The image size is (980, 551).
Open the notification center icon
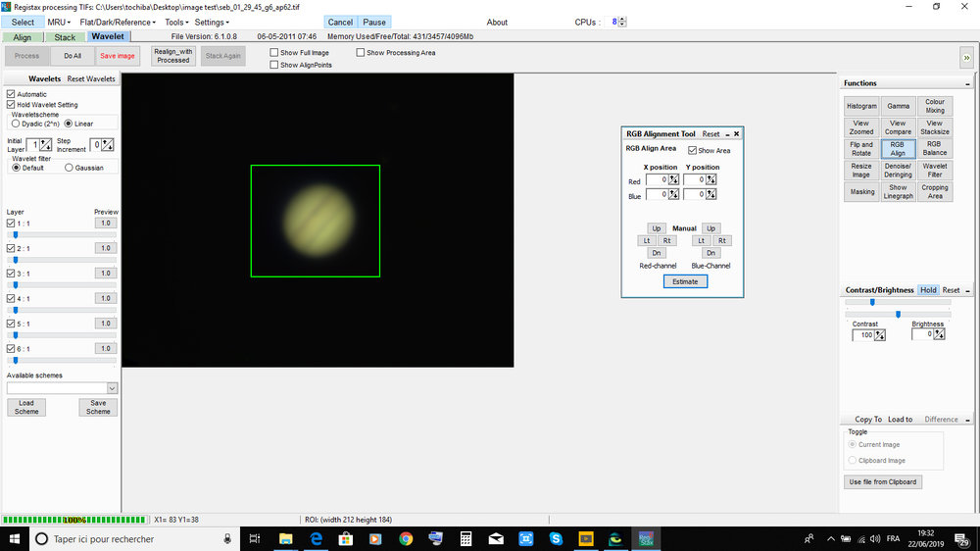point(962,538)
